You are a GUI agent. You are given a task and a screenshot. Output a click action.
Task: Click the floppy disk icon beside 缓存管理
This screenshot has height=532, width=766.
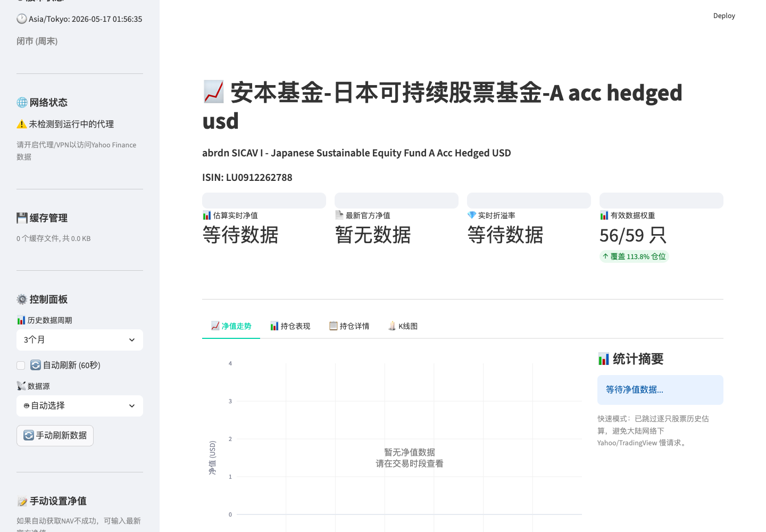[22, 218]
